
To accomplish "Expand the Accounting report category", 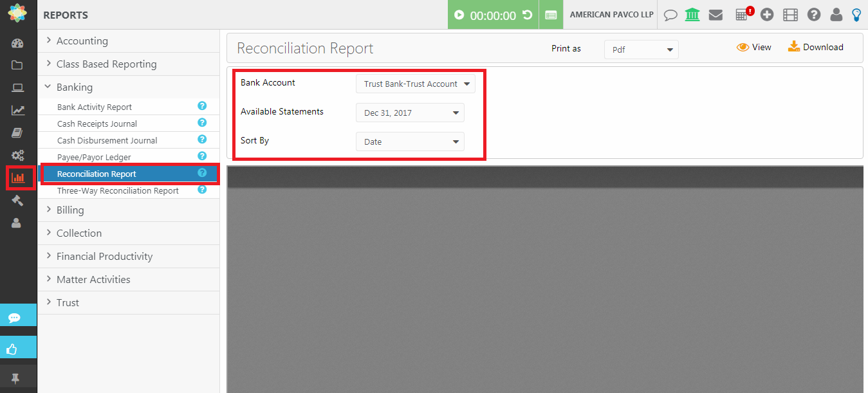I will pos(82,41).
